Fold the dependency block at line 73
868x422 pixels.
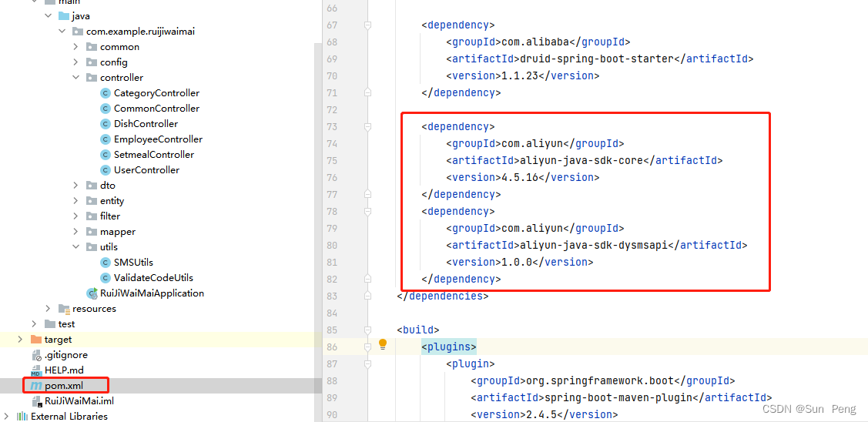point(367,127)
